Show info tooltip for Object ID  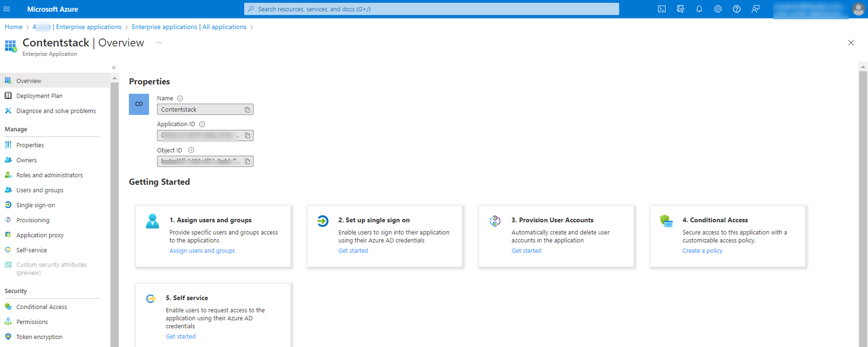pyautogui.click(x=191, y=150)
